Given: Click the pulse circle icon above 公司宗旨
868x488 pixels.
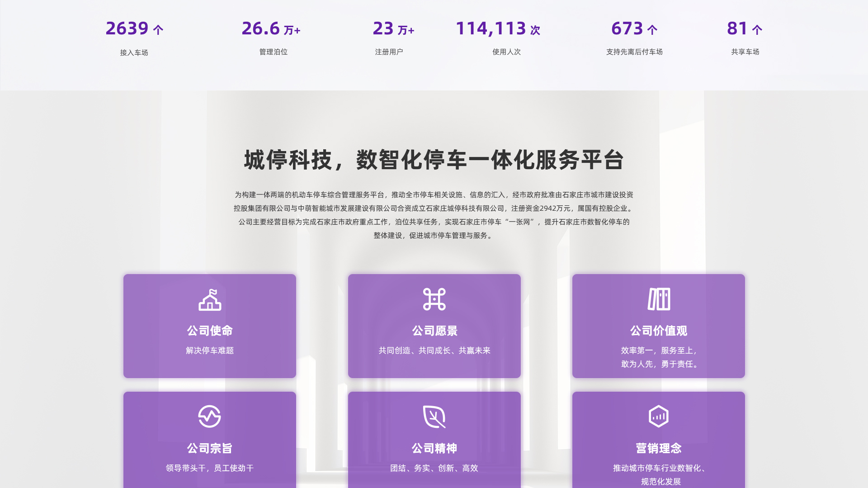Looking at the screenshot, I should coord(210,417).
